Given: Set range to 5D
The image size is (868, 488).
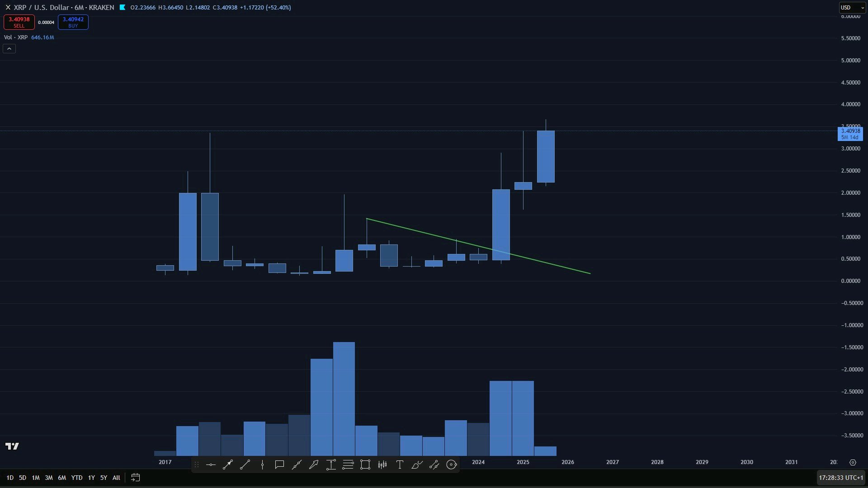Looking at the screenshot, I should coord(23,478).
